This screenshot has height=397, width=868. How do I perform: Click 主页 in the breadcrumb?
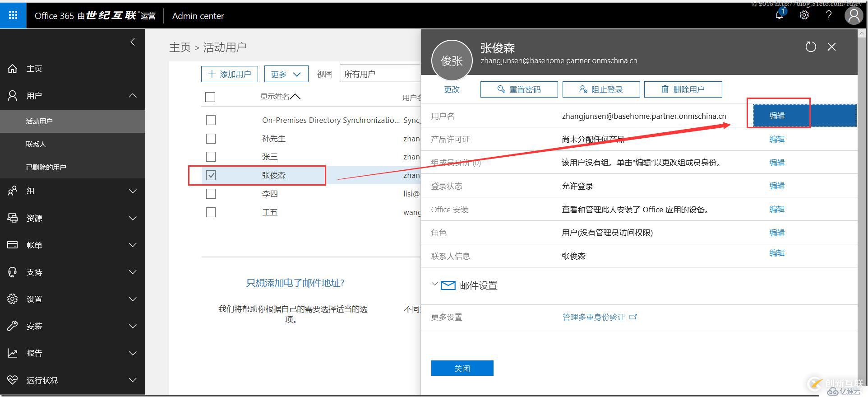(180, 47)
